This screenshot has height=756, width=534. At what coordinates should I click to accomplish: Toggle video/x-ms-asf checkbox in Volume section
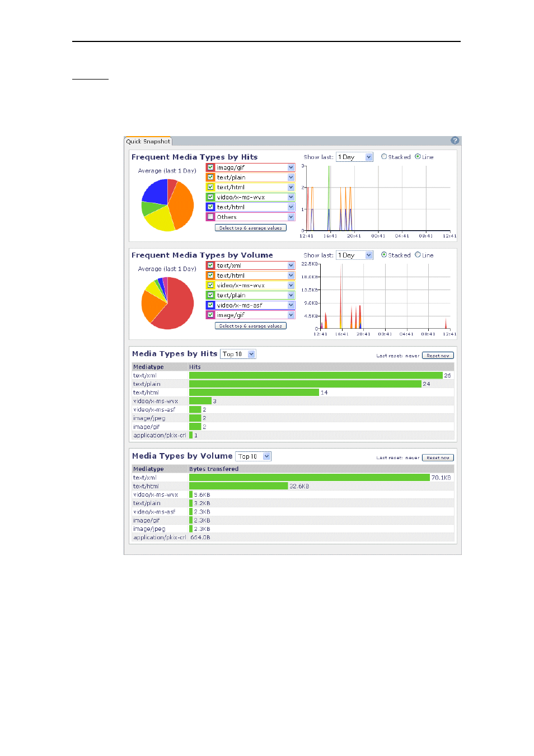(x=210, y=305)
